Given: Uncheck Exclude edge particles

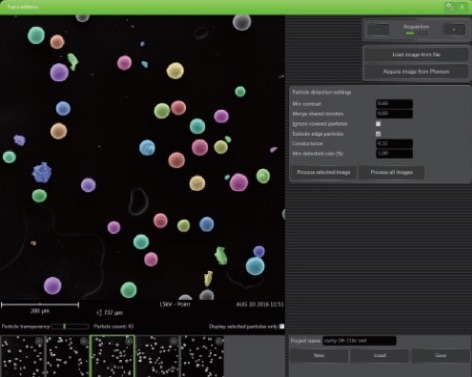Looking at the screenshot, I should pyautogui.click(x=378, y=134).
